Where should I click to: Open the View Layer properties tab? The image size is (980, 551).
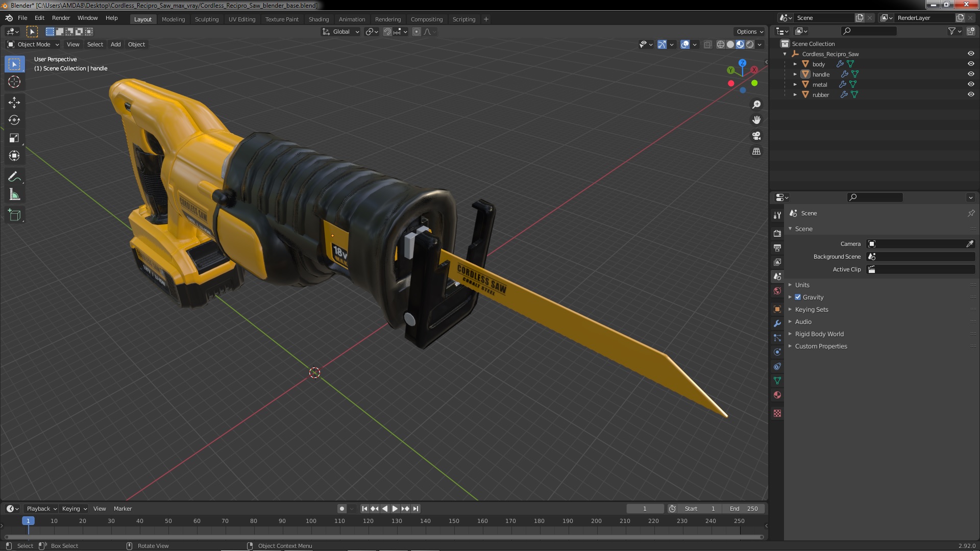777,262
